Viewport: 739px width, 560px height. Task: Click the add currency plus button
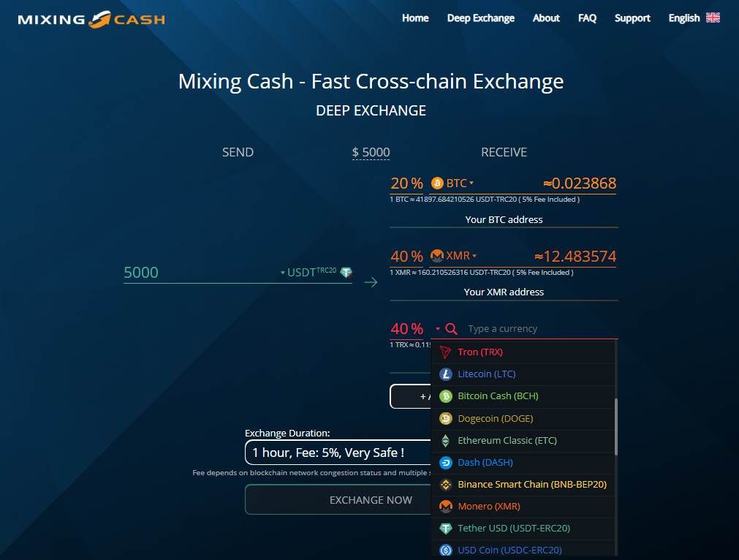click(411, 396)
